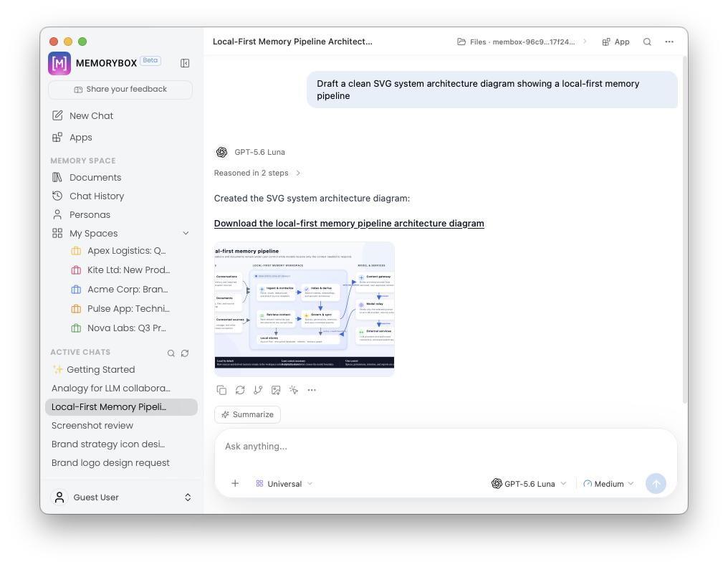The width and height of the screenshot is (728, 567).
Task: Open more response actions ellipsis
Action: (x=312, y=390)
